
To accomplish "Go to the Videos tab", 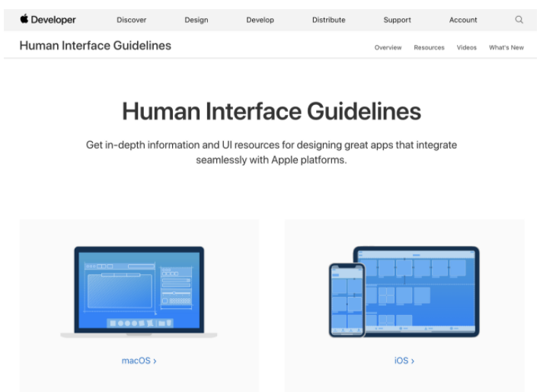I will (x=466, y=47).
